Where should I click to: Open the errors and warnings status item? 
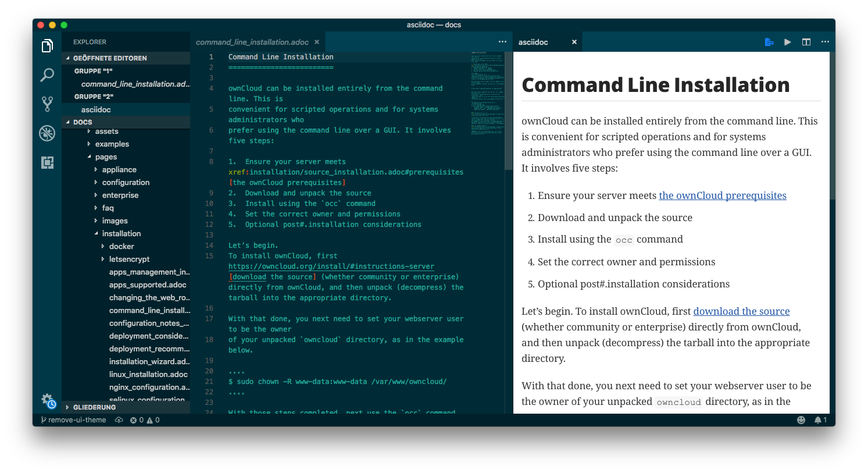point(145,420)
